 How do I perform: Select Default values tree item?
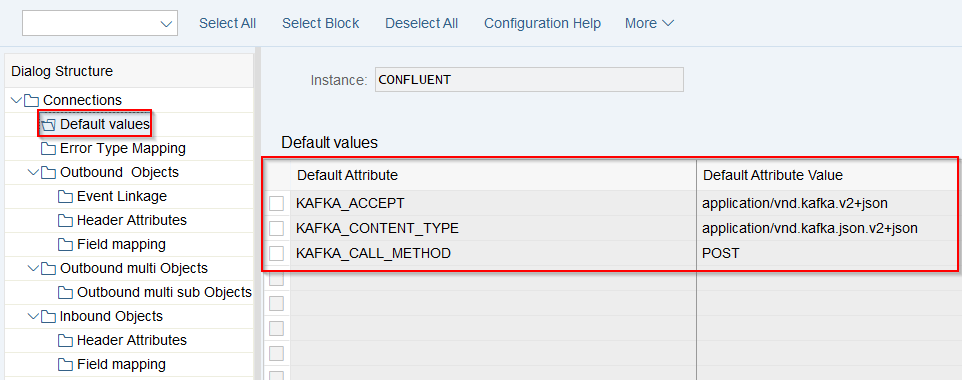click(105, 125)
